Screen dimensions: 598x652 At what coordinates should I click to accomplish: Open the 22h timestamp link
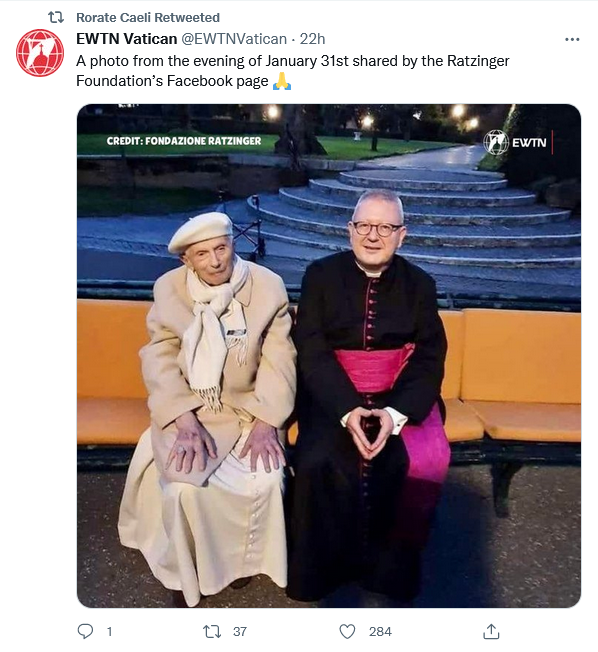(312, 39)
